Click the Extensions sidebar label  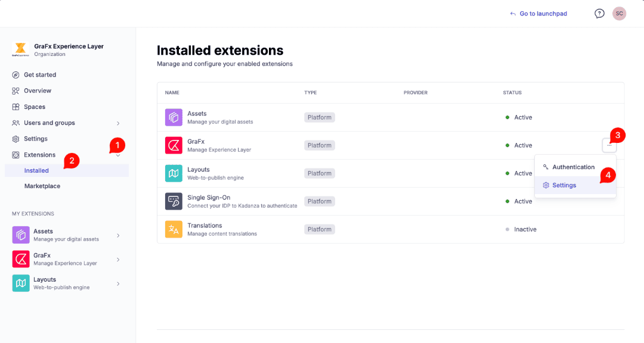(39, 155)
